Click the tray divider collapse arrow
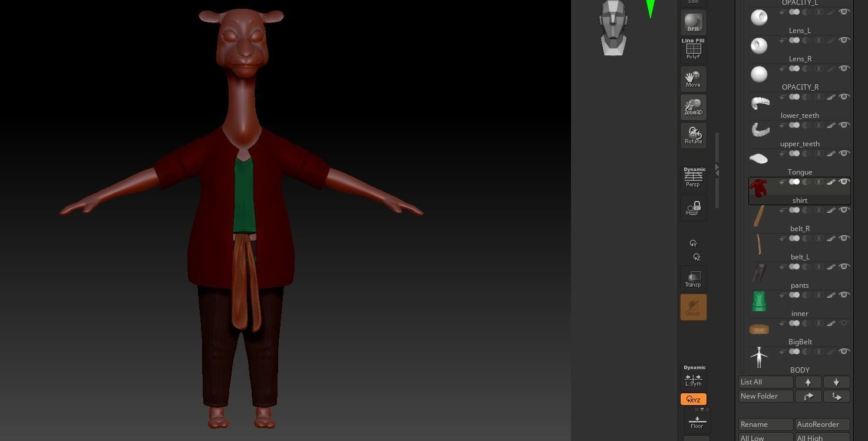This screenshot has height=441, width=868. tap(717, 170)
